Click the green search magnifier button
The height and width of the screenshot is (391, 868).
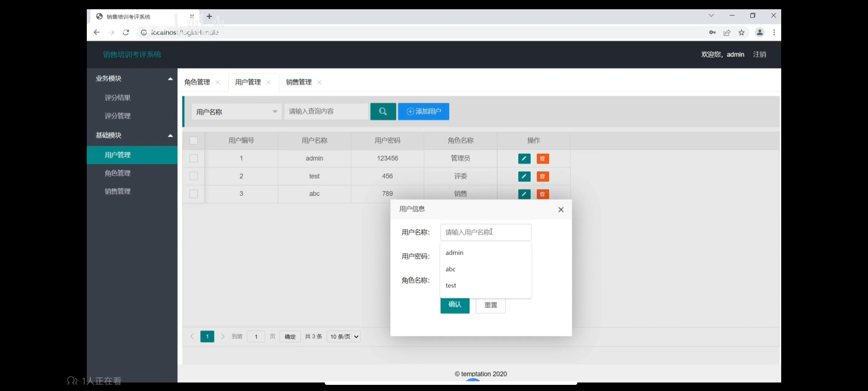point(383,112)
